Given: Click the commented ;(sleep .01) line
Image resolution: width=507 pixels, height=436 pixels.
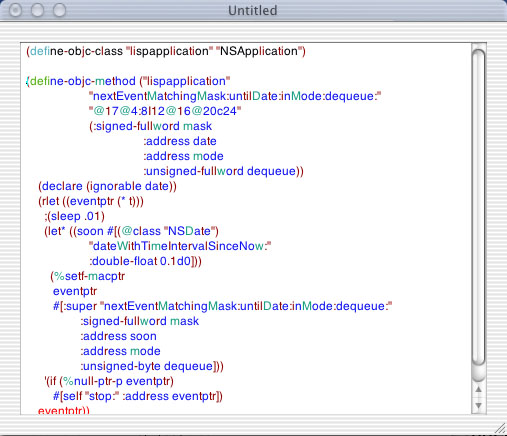Looking at the screenshot, I should 74,216.
